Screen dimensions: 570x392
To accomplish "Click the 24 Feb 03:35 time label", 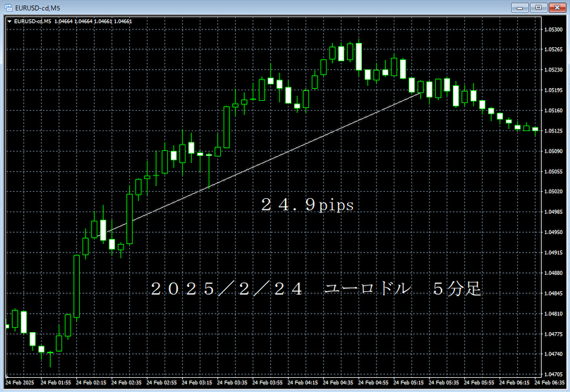I will click(232, 383).
